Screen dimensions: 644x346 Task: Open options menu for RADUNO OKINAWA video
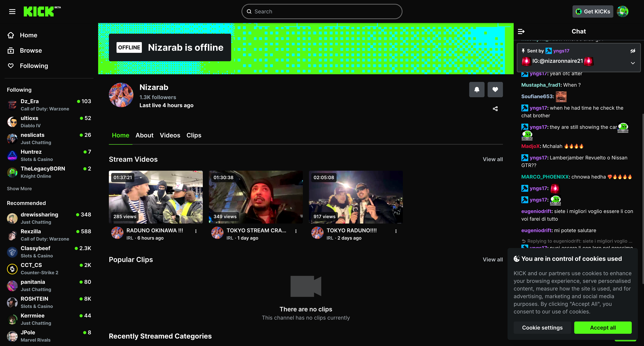pyautogui.click(x=196, y=231)
